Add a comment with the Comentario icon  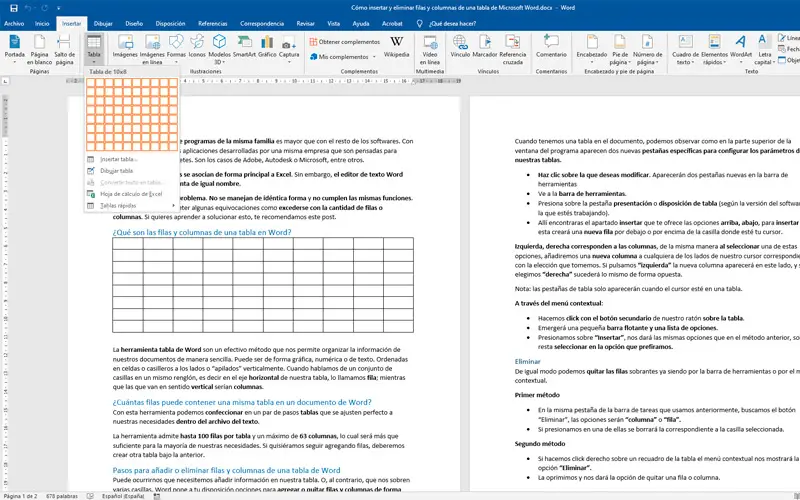click(551, 43)
